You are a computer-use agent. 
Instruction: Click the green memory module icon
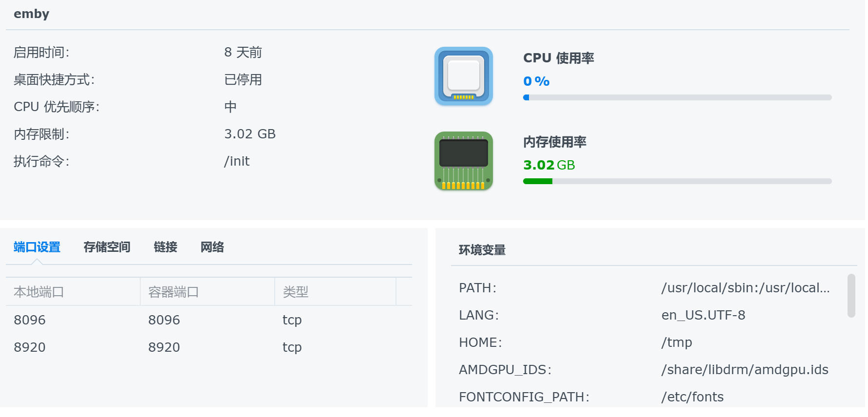click(463, 161)
